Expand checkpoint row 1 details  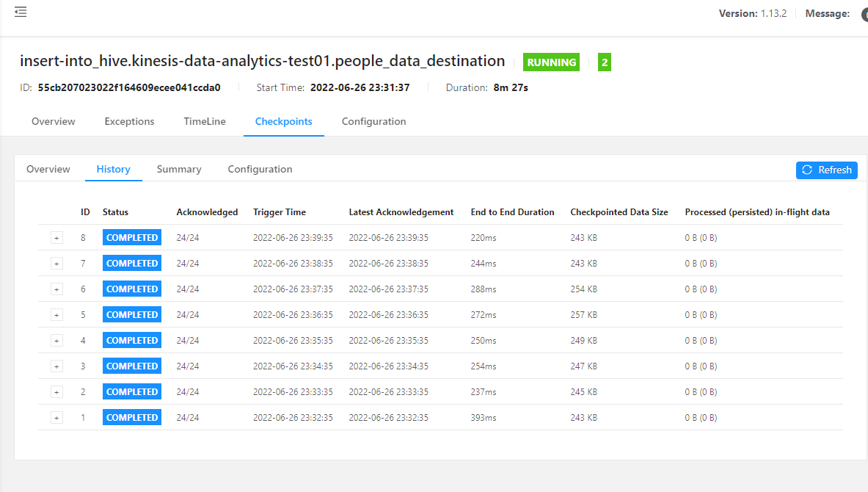(x=56, y=418)
